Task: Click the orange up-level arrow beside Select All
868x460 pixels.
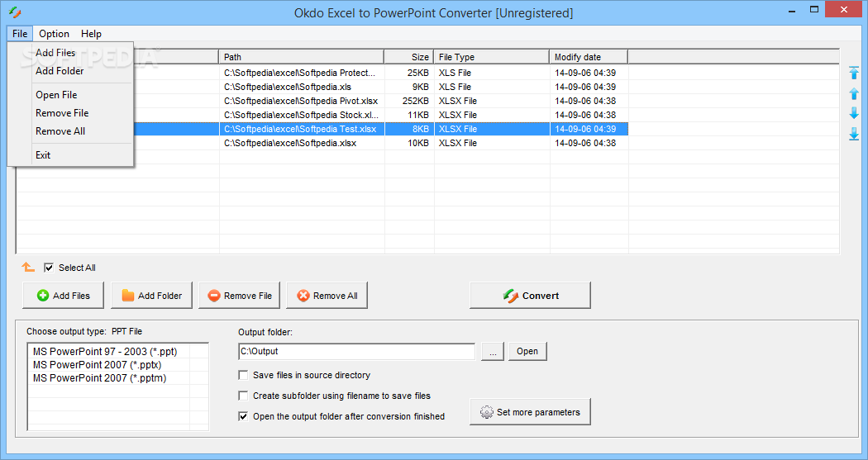Action: click(x=28, y=268)
